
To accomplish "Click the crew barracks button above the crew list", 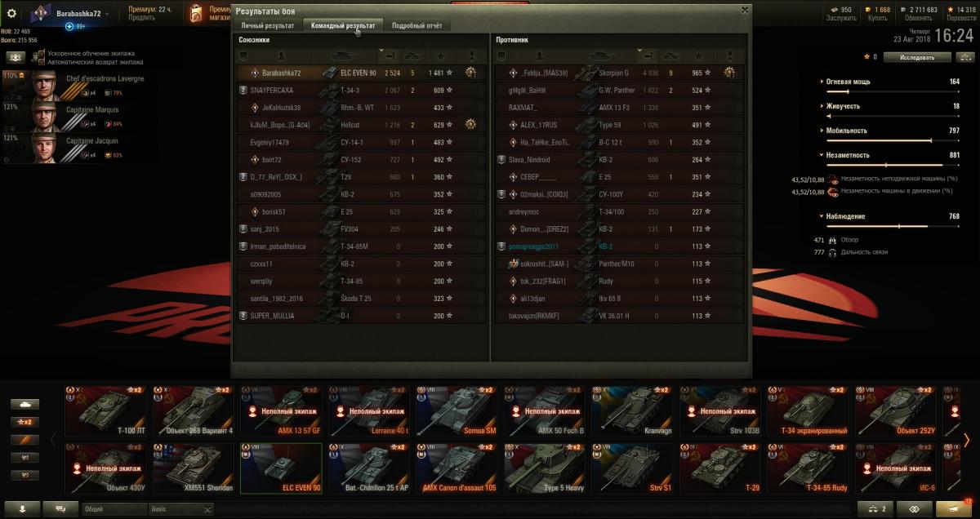I will click(x=16, y=57).
